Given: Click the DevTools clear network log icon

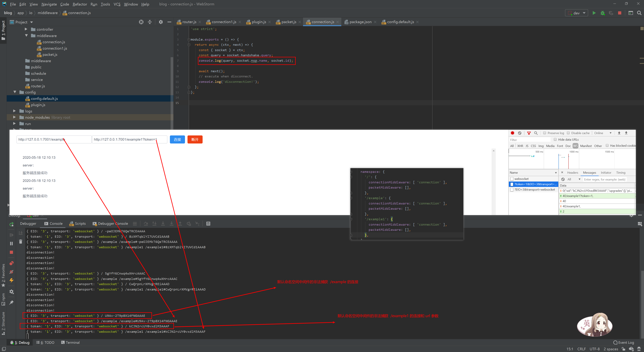Looking at the screenshot, I should point(520,133).
